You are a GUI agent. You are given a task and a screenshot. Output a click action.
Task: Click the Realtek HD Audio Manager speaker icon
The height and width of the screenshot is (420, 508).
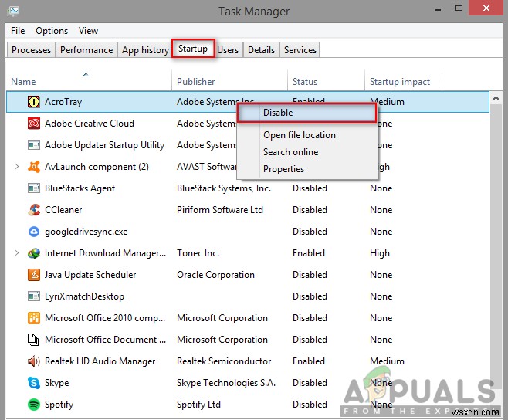pos(34,361)
